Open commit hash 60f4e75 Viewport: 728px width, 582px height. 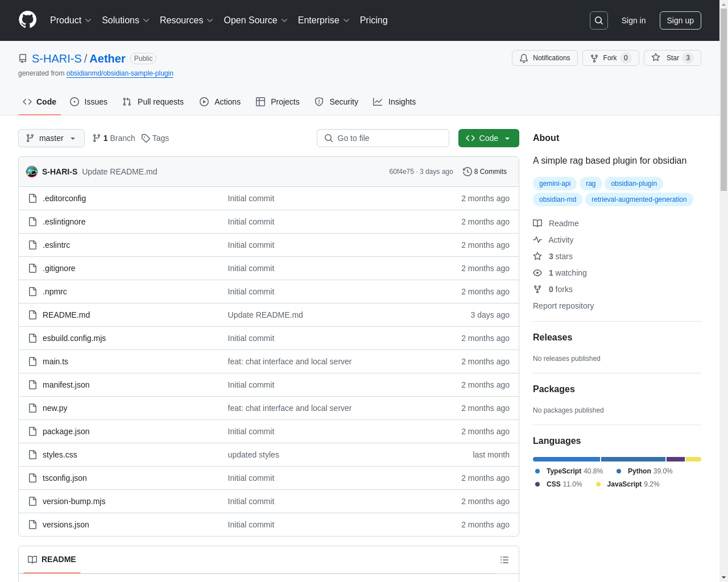click(402, 172)
